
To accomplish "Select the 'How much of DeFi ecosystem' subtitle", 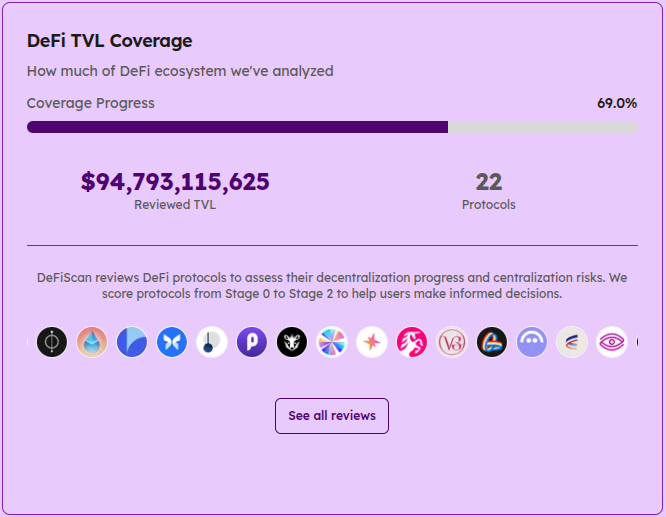I will click(x=180, y=71).
